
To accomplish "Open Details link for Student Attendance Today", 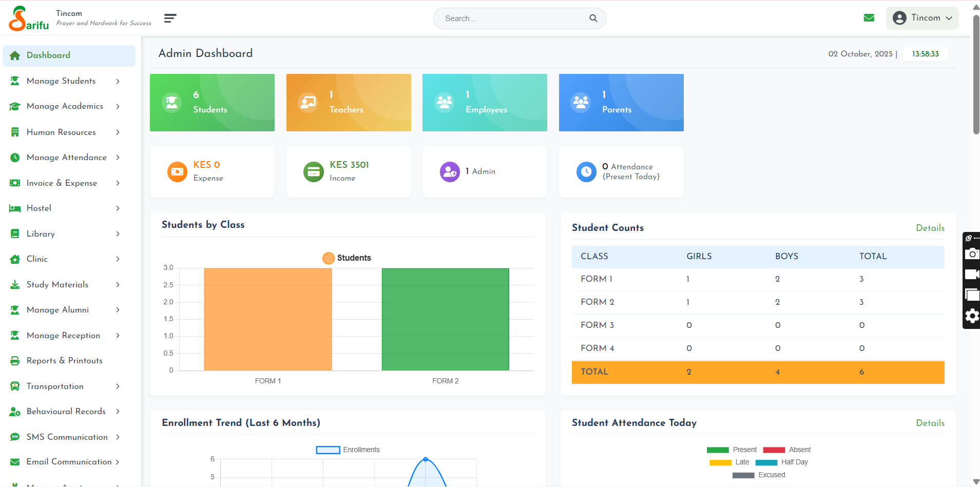I will click(x=930, y=423).
